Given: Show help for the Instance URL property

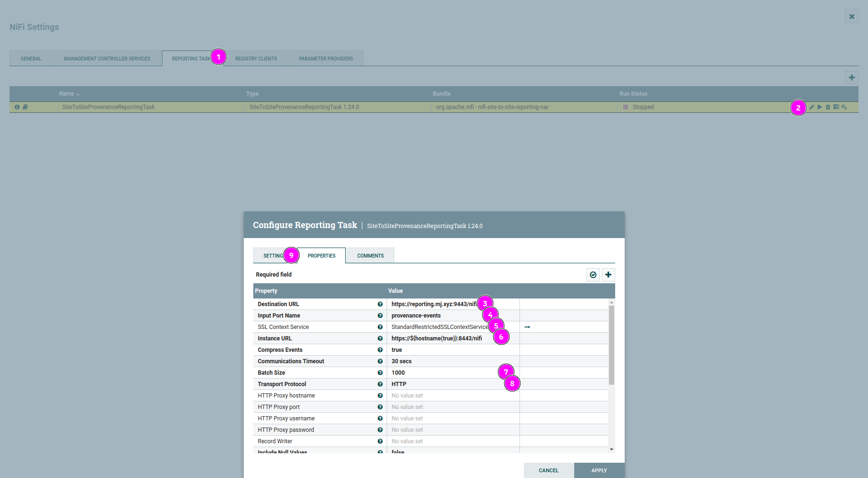Looking at the screenshot, I should tap(380, 339).
